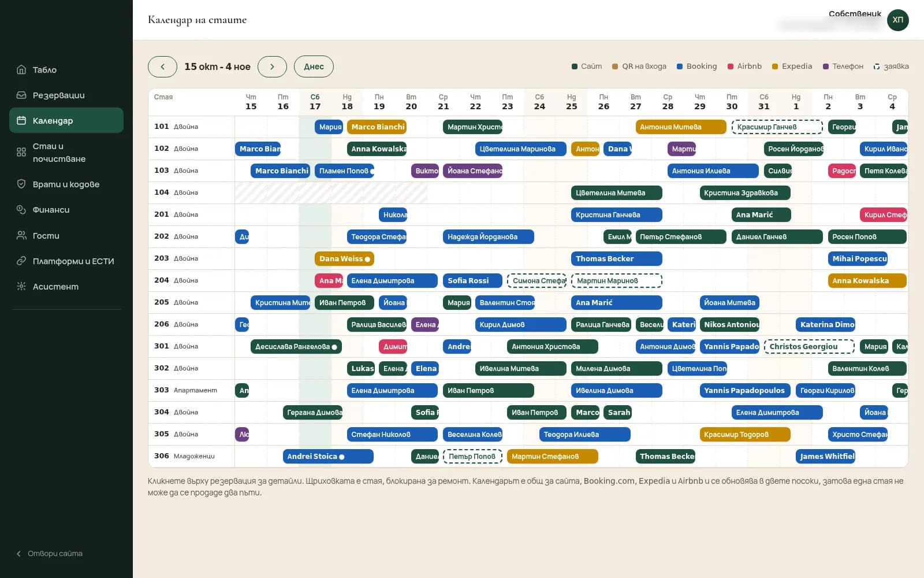
Task: Open Dana Weiss reservation in room 203
Action: tap(345, 259)
